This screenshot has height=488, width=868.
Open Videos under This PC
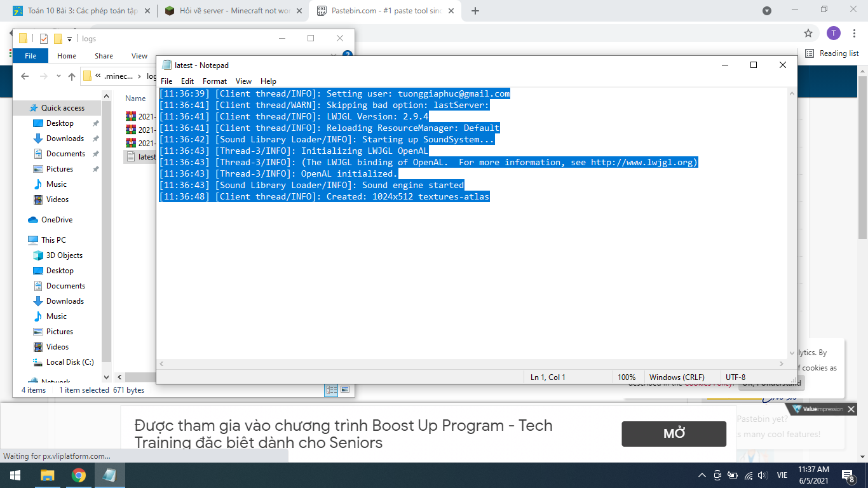57,347
